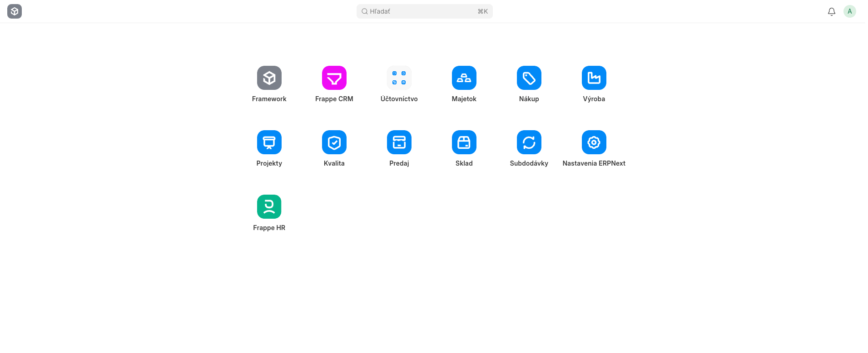Click the Hľadať search field

[422, 11]
